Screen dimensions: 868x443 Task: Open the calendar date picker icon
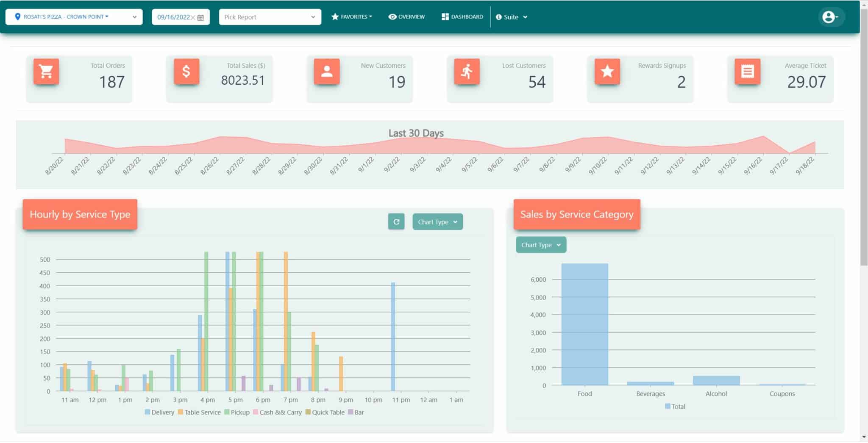[x=201, y=17]
